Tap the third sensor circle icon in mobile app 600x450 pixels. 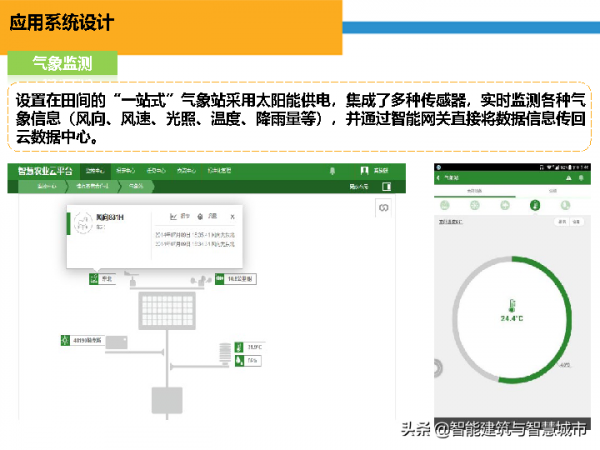point(505,205)
